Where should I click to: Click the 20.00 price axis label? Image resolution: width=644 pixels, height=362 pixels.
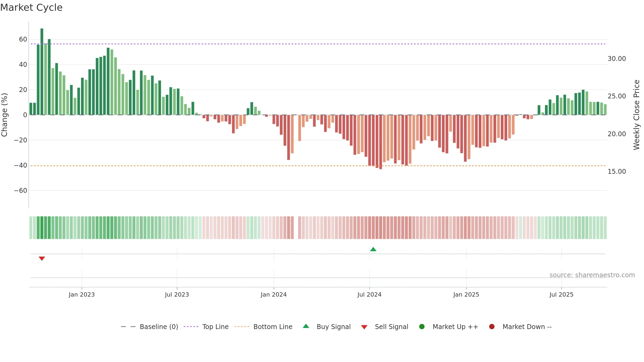(617, 134)
